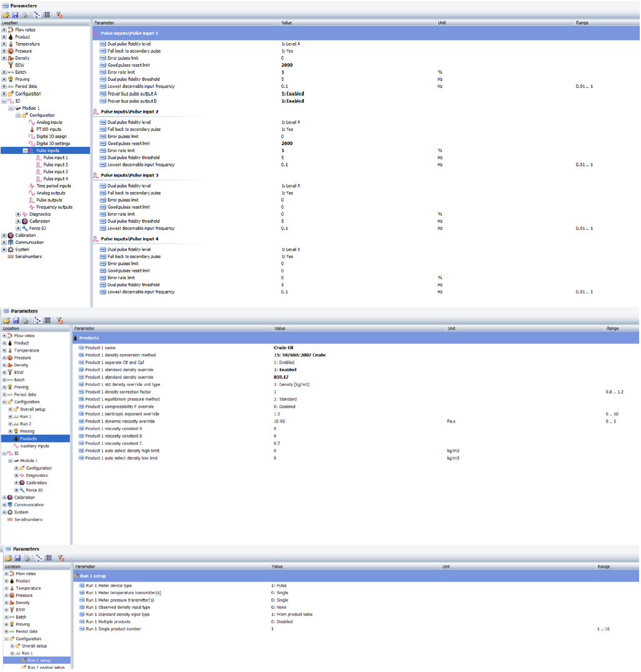Toggle tree view icon in Pulse inputs window
Viewport: 641px width, 672px height.
point(37,15)
